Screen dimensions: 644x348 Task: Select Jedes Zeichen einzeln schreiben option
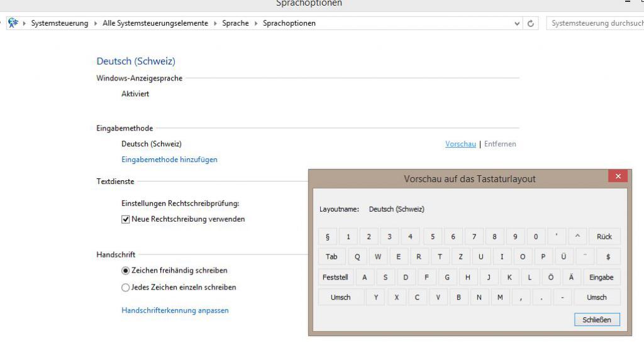point(125,288)
